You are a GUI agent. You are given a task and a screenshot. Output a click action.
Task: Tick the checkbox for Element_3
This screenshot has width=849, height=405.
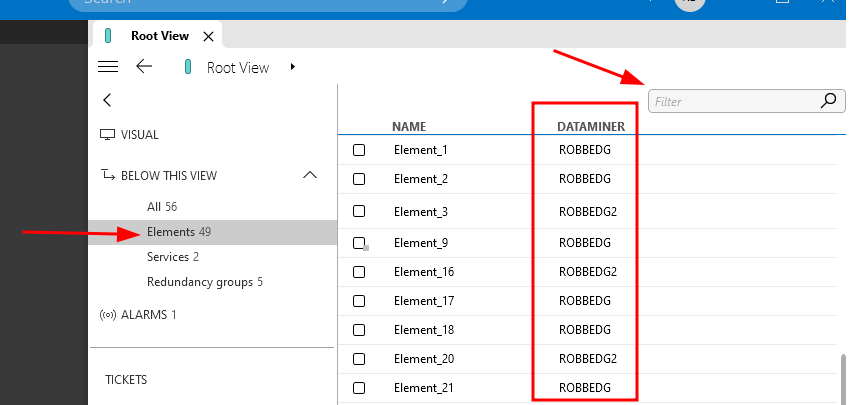(359, 211)
